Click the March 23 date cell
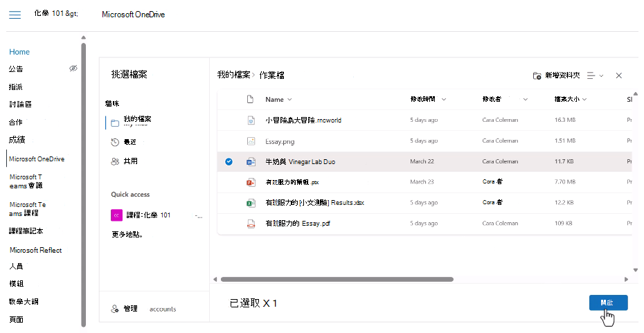The height and width of the screenshot is (333, 644). [422, 182]
